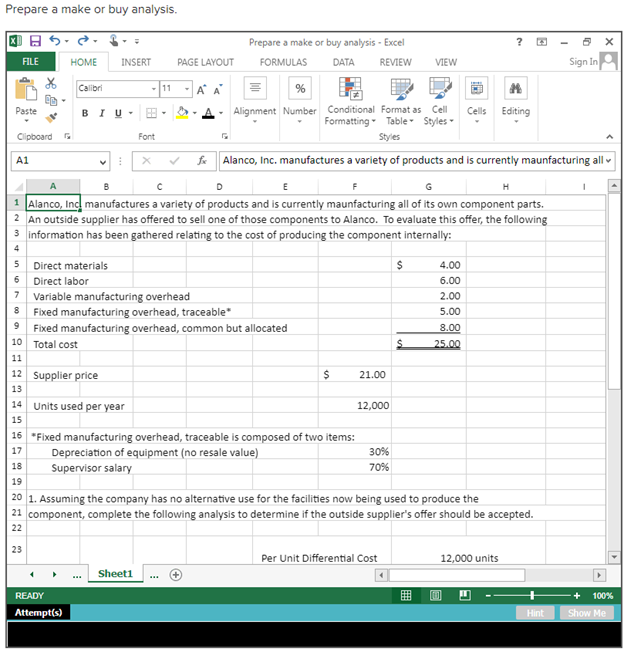624x652 pixels.
Task: Switch to the VIEW tab
Action: (446, 62)
